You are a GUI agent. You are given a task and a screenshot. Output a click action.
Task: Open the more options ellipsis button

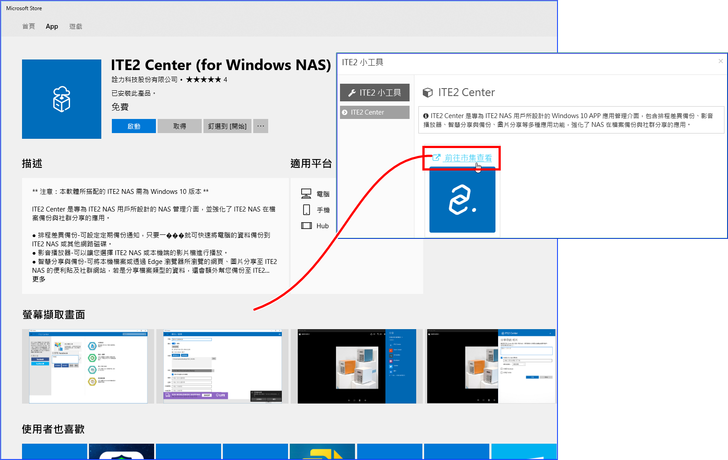tap(260, 126)
